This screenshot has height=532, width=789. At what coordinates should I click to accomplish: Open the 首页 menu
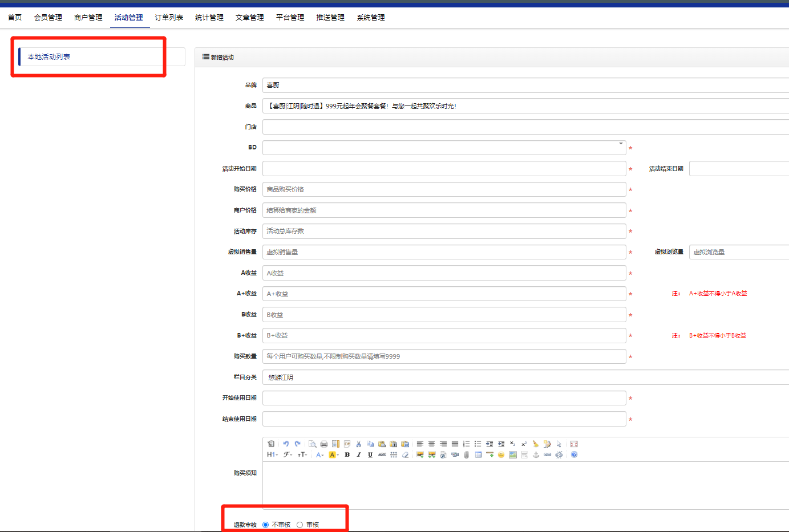[15, 18]
